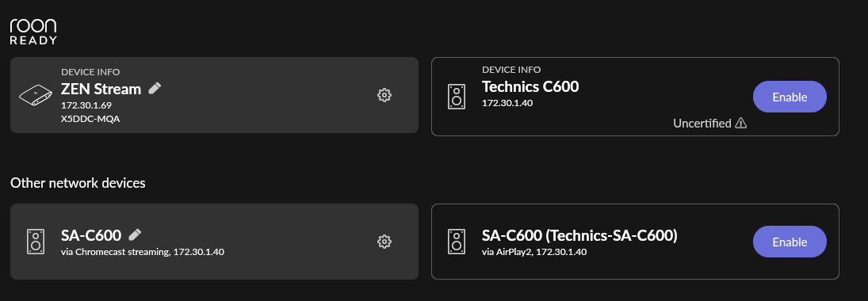Open SA-C600 Chromecast settings gear
This screenshot has height=301, width=868.
click(x=384, y=242)
